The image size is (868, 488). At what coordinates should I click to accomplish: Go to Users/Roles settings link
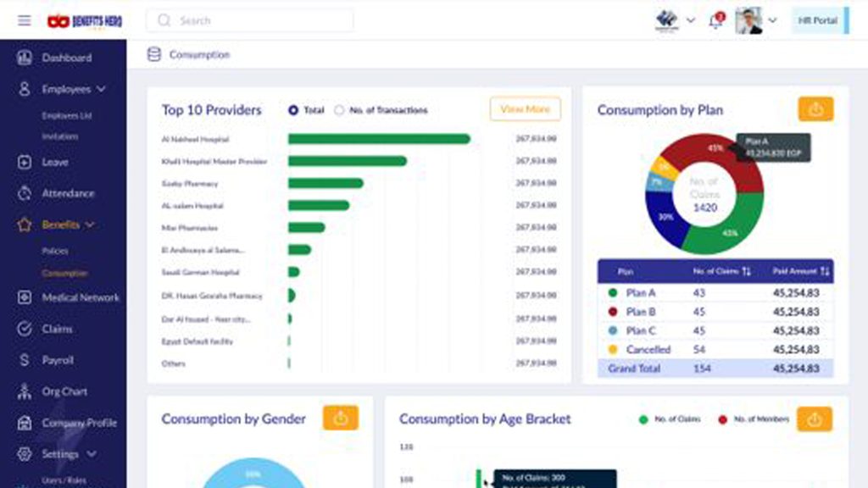[64, 480]
